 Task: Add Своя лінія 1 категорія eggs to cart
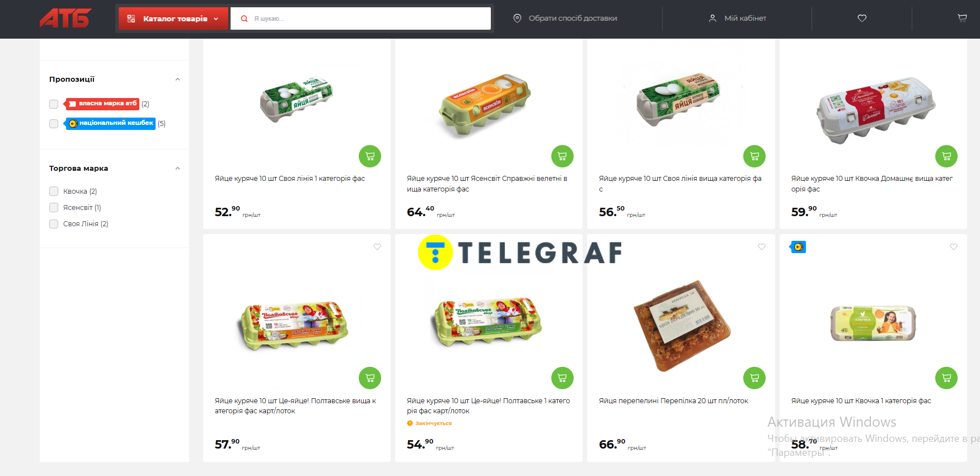pyautogui.click(x=370, y=156)
